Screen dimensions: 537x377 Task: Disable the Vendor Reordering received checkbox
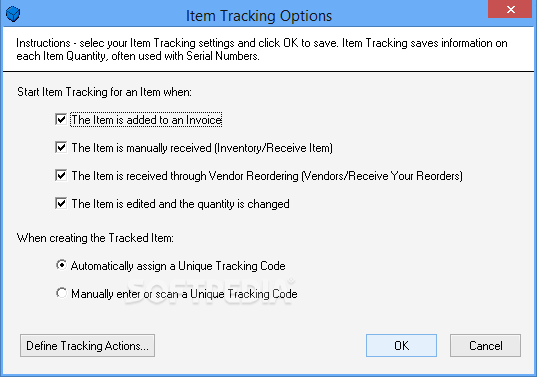[x=61, y=176]
